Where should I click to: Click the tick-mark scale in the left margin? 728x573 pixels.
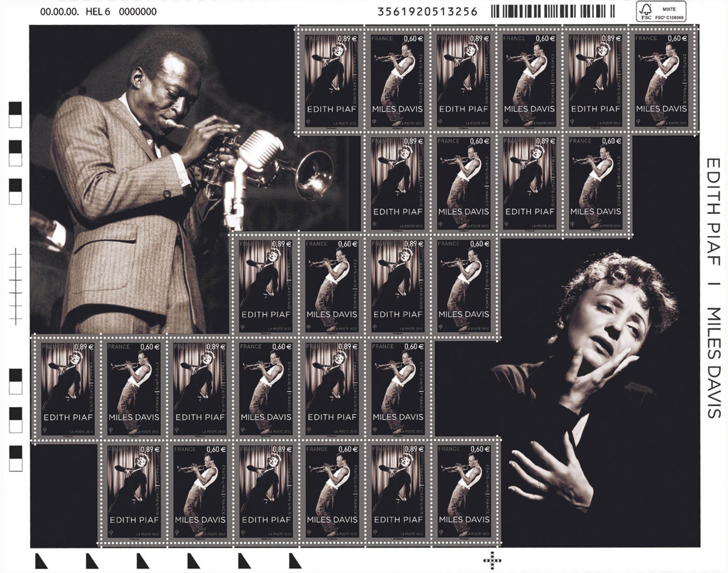click(16, 286)
